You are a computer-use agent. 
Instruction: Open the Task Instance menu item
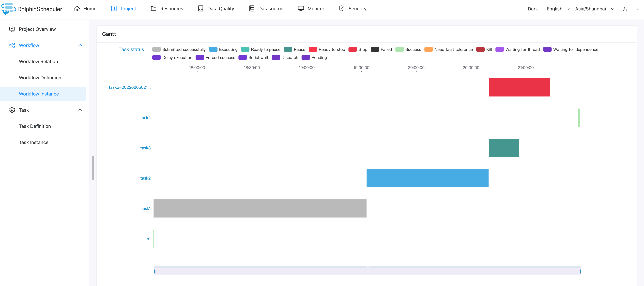[x=34, y=142]
